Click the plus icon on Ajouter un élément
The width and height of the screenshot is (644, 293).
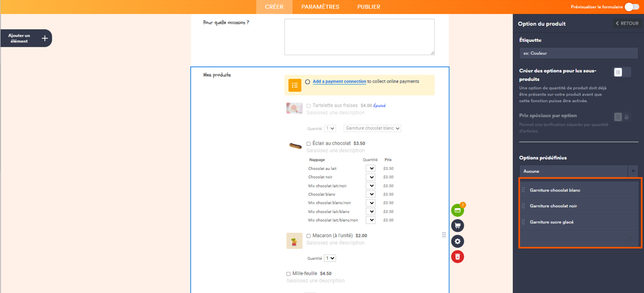coord(44,38)
